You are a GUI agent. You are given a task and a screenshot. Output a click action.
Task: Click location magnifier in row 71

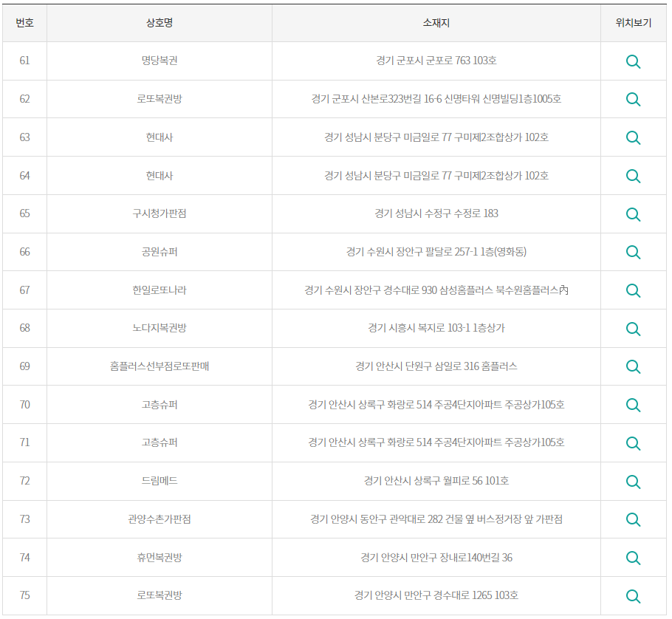(x=633, y=443)
